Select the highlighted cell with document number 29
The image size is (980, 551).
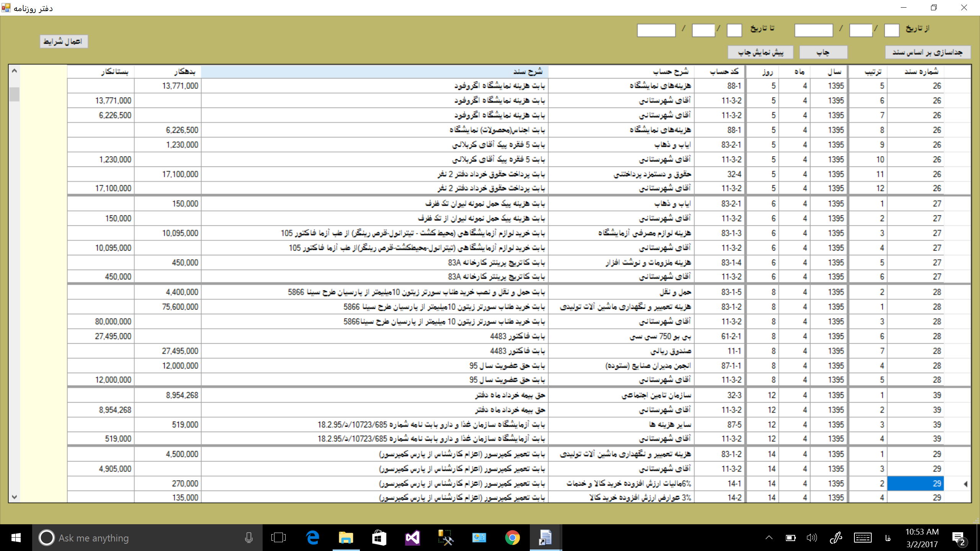point(915,483)
